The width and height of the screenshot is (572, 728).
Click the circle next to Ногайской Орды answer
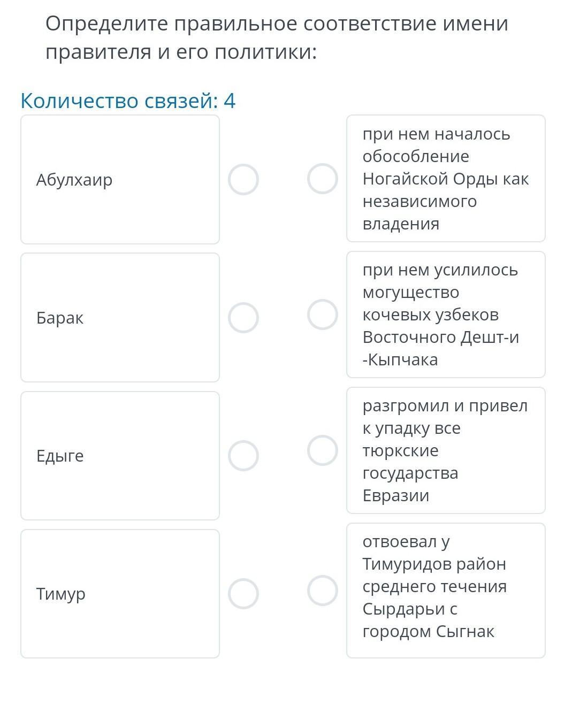[323, 179]
